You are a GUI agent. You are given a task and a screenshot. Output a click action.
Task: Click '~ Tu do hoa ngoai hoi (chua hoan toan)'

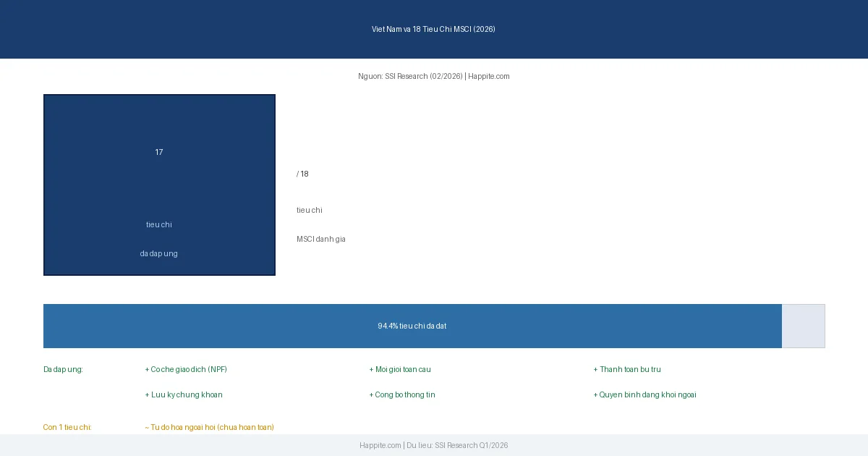[x=210, y=427]
